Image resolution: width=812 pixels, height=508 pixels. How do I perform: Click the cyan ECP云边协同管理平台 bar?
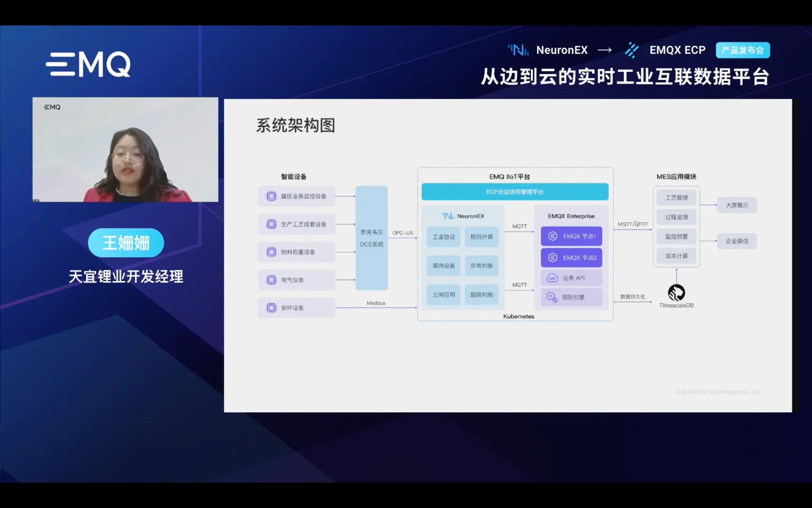[515, 192]
